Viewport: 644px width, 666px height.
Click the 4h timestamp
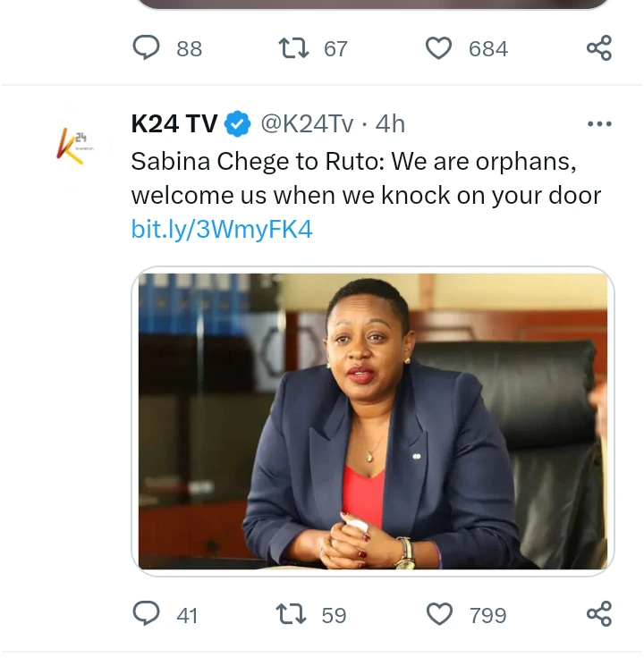pos(390,124)
